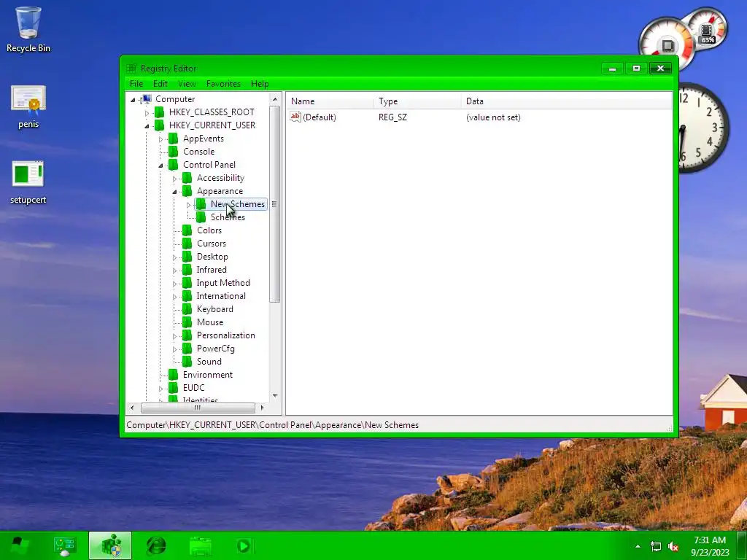The width and height of the screenshot is (747, 560).
Task: Expand the Input Method key arrow
Action: click(174, 284)
